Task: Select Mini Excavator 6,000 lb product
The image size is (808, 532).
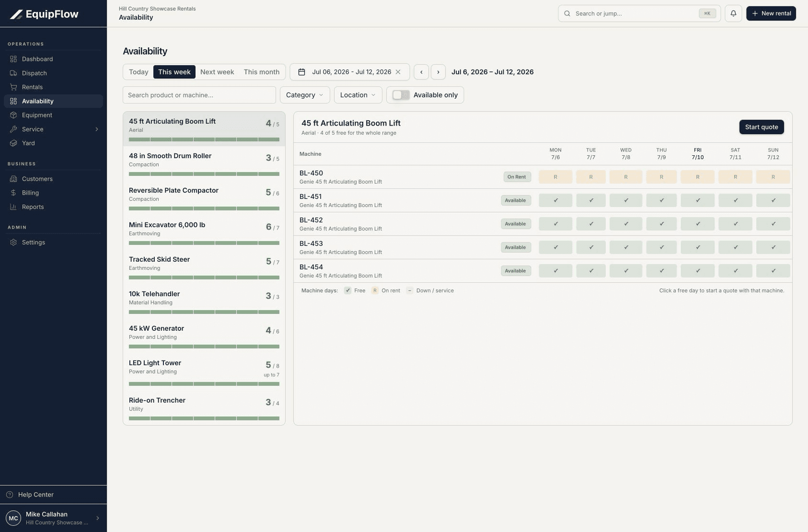Action: [x=204, y=232]
